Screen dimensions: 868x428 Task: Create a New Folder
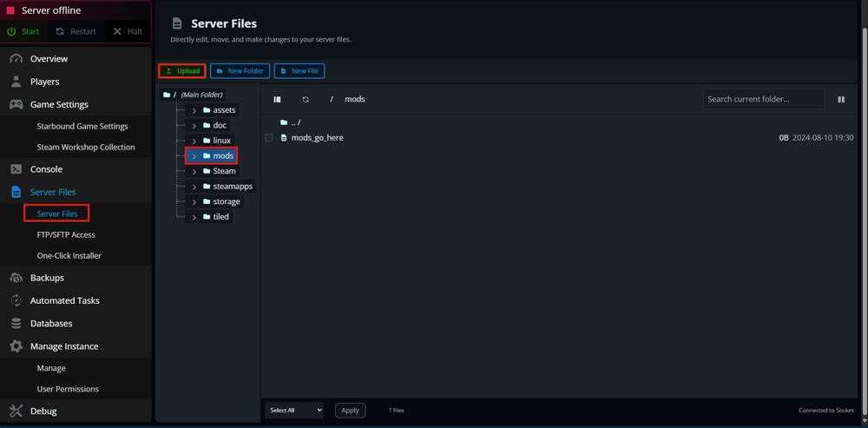click(240, 71)
